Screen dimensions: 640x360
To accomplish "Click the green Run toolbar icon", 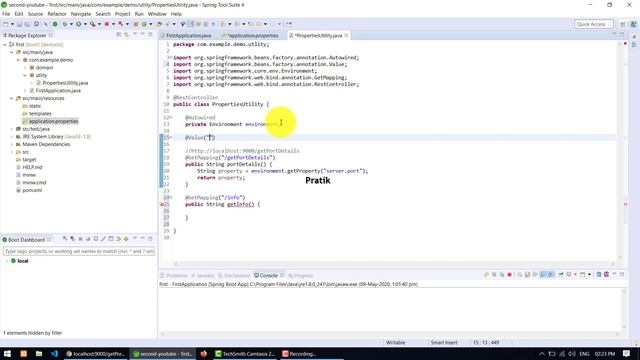I will pos(78,24).
